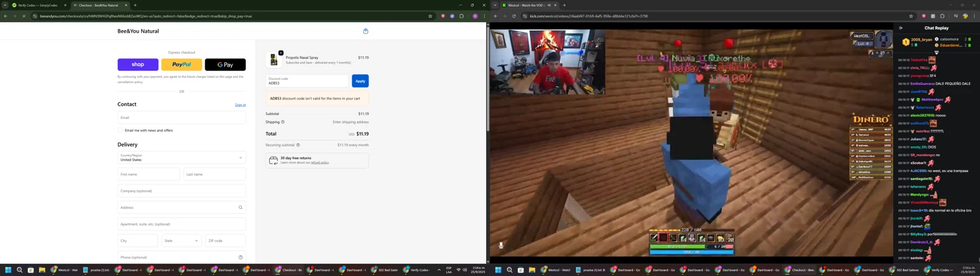The width and height of the screenshot is (980, 276).
Task: Apply the ADB53 discount code
Action: (x=360, y=81)
